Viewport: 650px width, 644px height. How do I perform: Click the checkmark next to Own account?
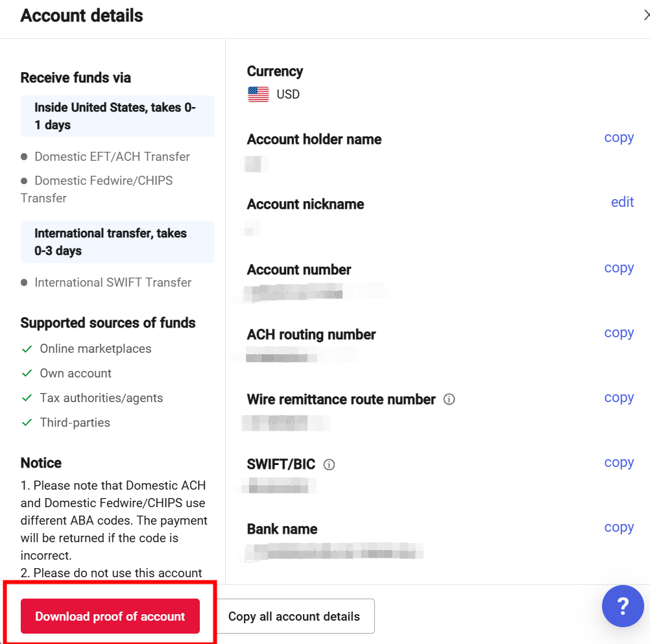point(27,374)
